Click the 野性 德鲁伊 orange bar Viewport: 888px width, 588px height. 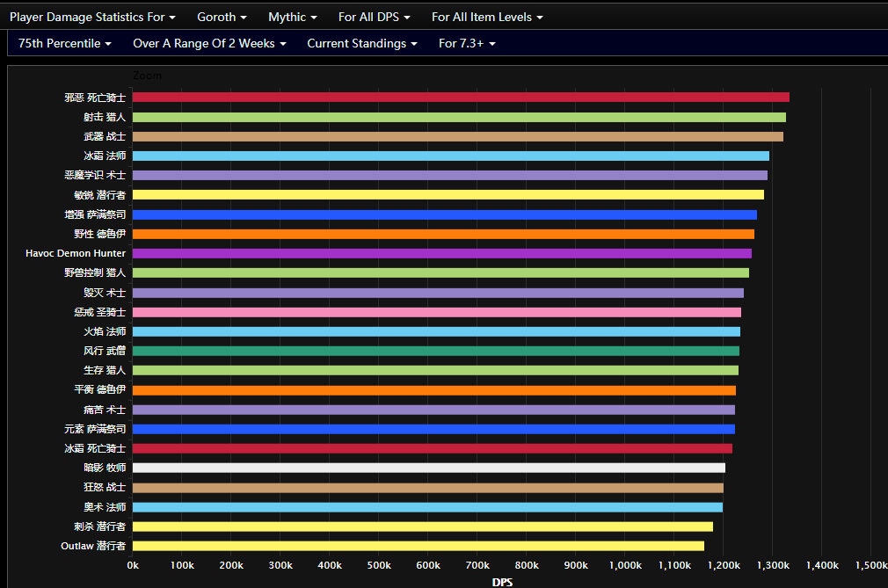click(x=443, y=234)
